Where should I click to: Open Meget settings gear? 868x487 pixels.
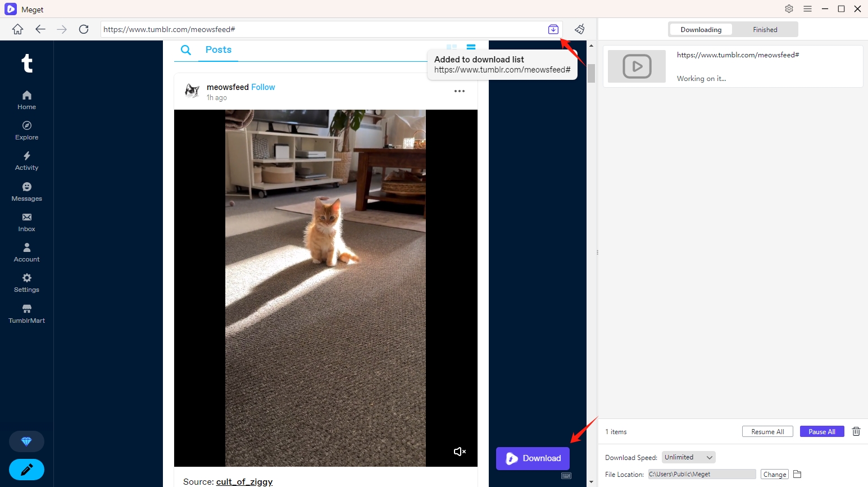(789, 9)
